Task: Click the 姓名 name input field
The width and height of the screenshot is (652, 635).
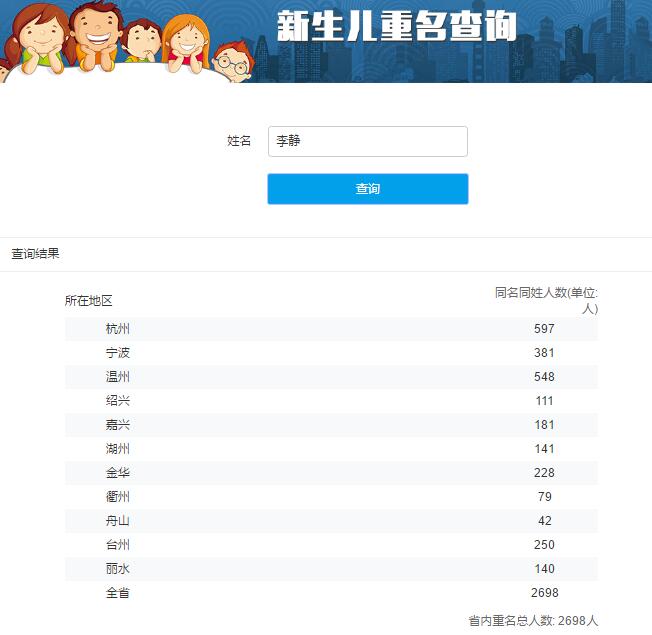Action: [368, 141]
